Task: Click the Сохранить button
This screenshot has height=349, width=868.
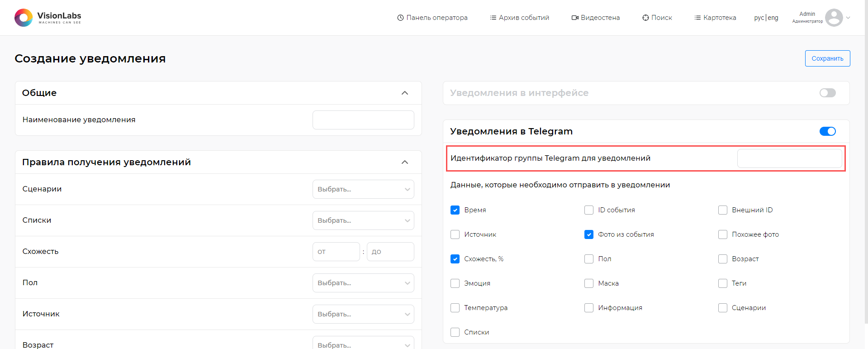Action: [827, 58]
